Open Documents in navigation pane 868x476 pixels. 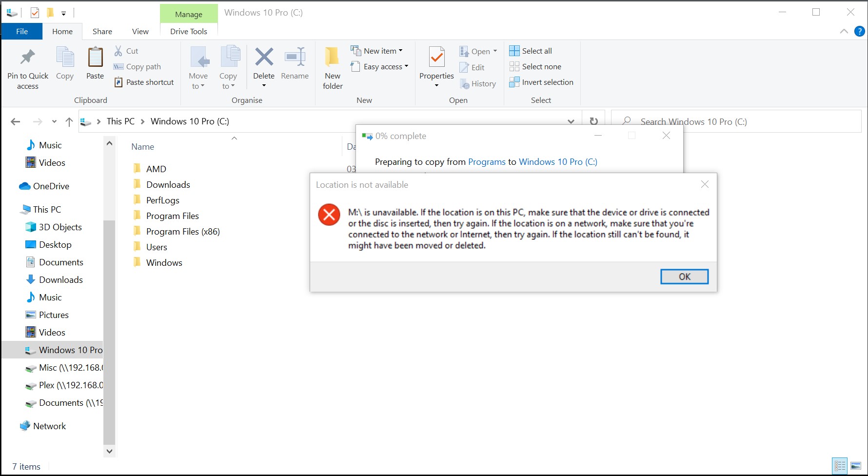coord(60,262)
